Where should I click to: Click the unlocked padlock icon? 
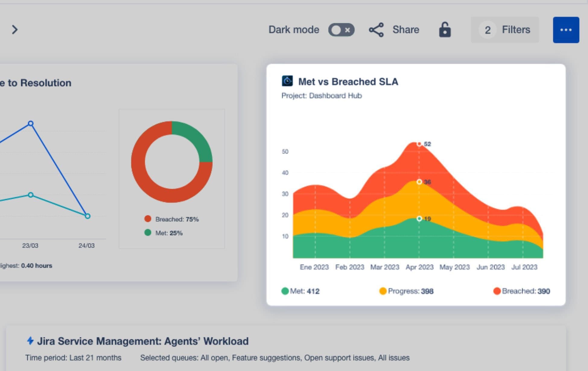point(445,30)
